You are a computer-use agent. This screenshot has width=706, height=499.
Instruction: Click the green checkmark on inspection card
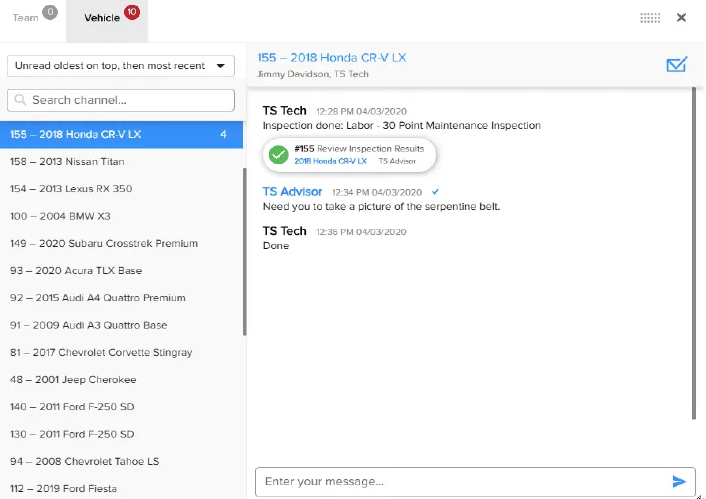click(279, 154)
